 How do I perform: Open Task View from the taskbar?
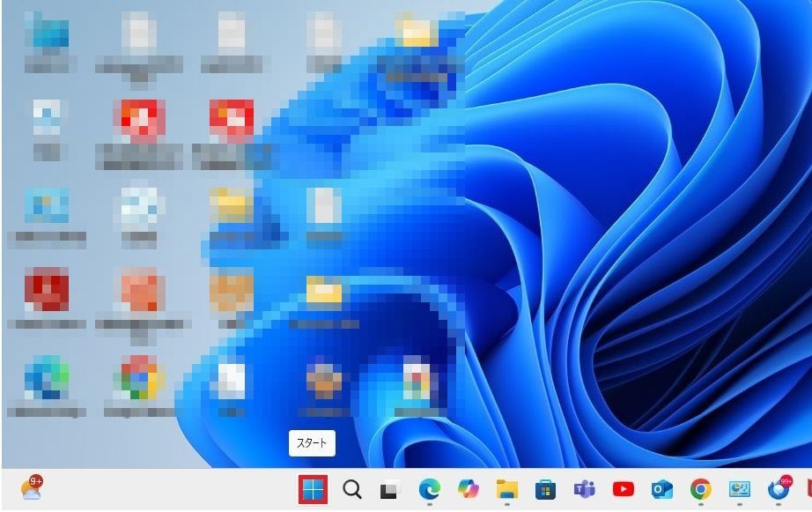[x=390, y=490]
